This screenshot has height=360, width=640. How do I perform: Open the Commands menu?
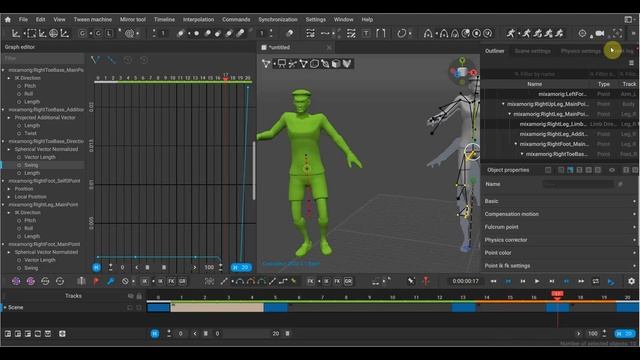pyautogui.click(x=236, y=19)
